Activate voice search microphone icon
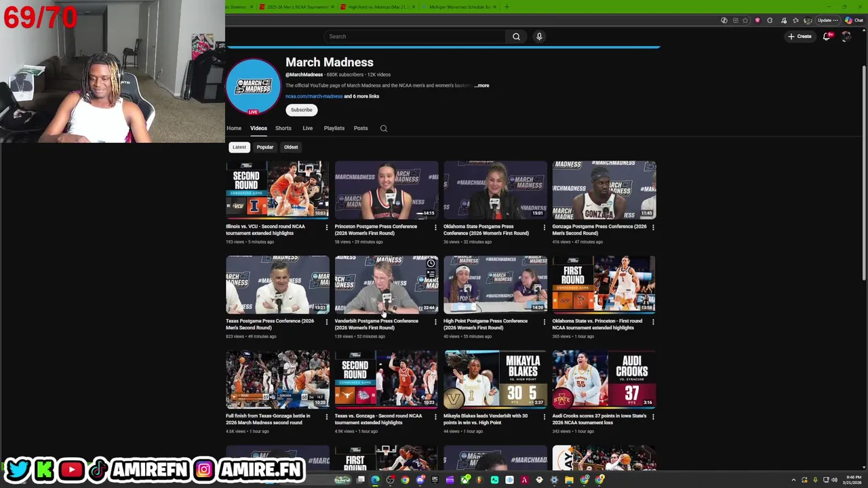This screenshot has height=488, width=868. point(539,37)
